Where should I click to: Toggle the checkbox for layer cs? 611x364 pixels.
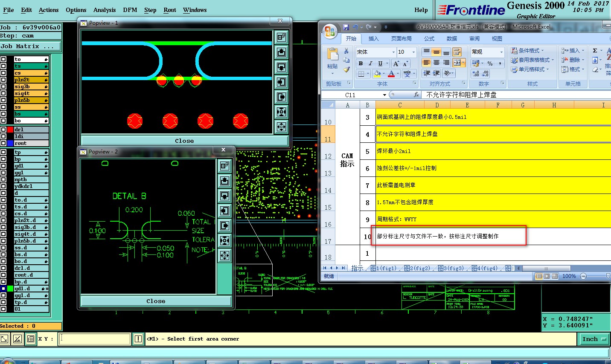[x=3, y=73]
